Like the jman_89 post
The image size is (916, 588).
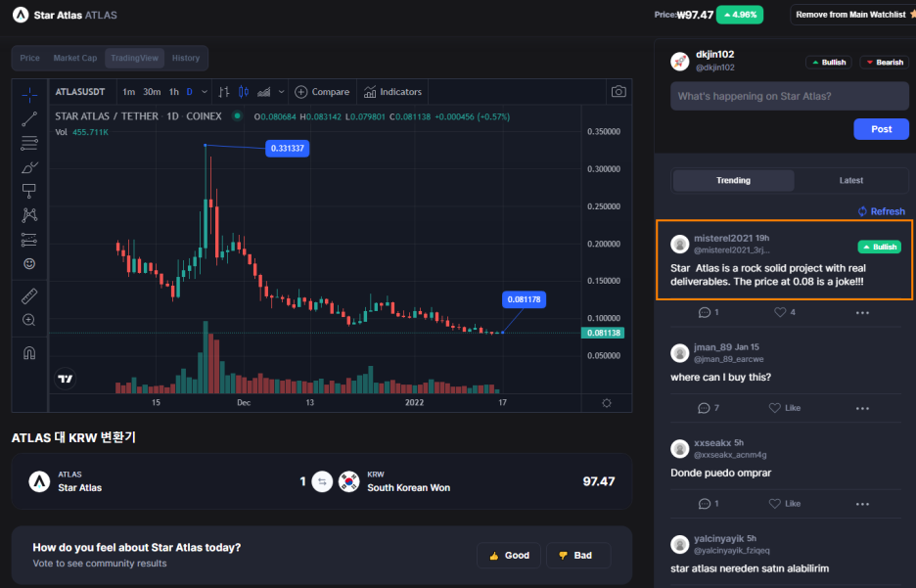pyautogui.click(x=785, y=408)
